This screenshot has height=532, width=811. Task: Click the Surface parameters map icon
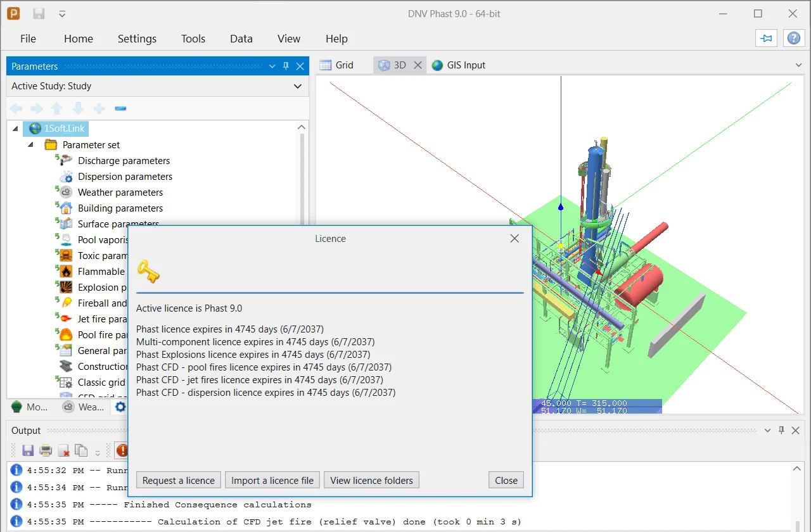[66, 224]
